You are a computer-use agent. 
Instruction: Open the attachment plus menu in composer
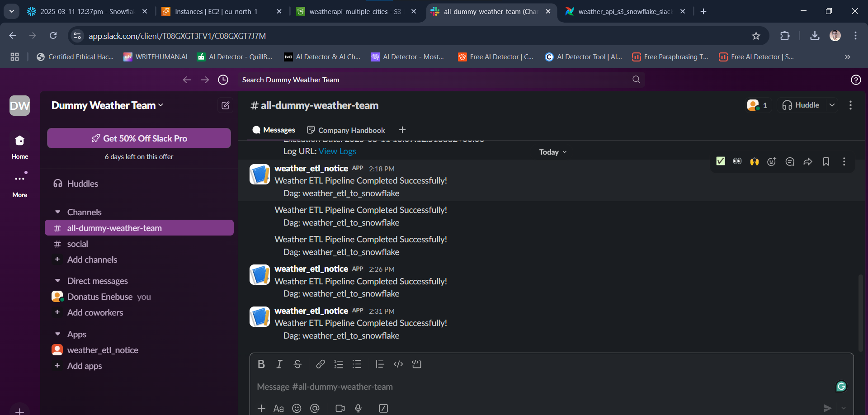click(x=261, y=408)
